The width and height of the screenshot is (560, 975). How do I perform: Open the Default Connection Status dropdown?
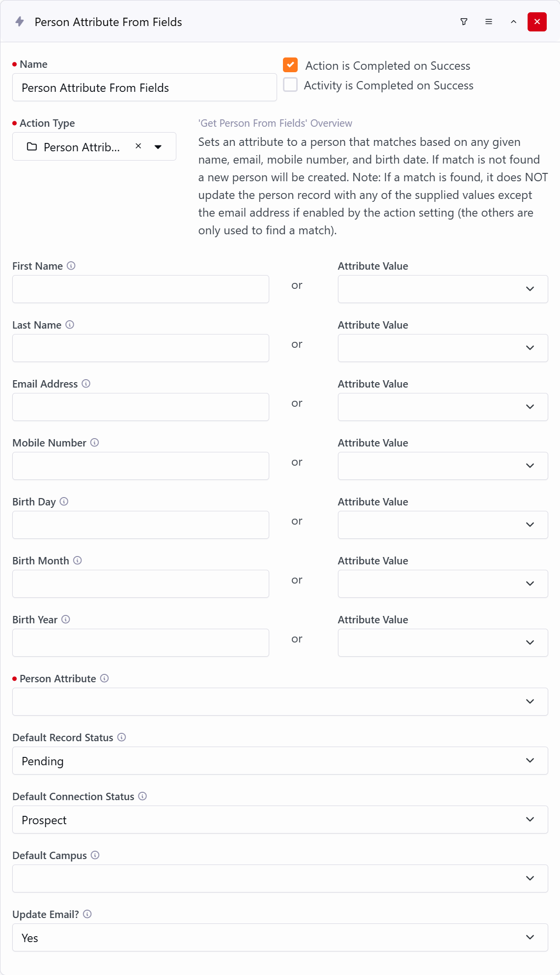[280, 819]
